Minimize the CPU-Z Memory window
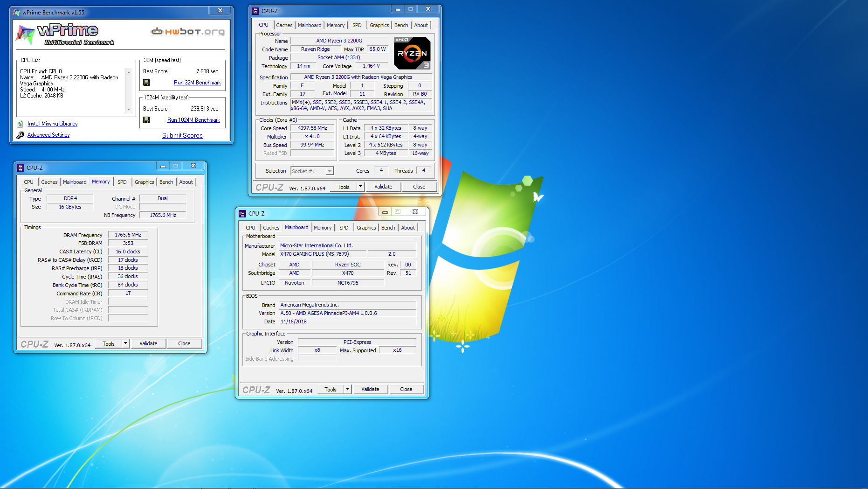868x489 pixels. click(163, 166)
